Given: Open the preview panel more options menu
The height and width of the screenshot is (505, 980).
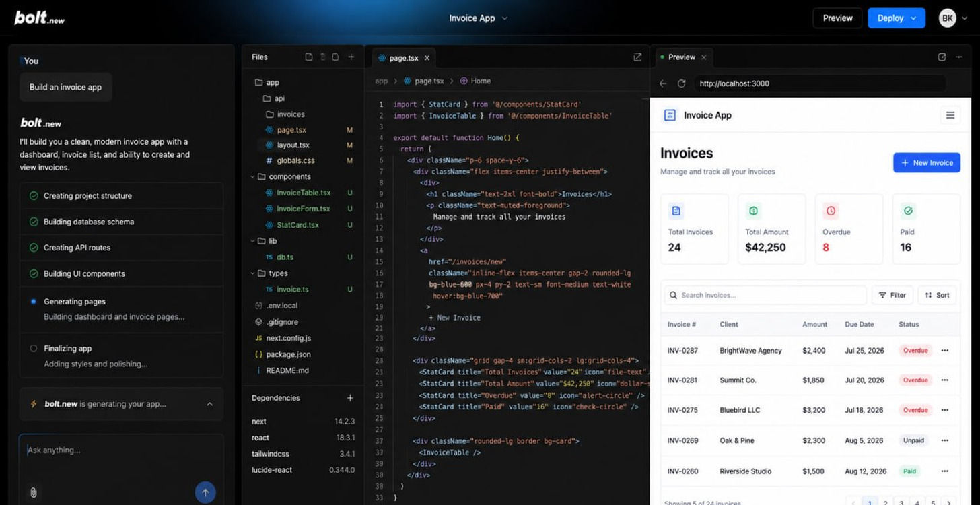Looking at the screenshot, I should click(x=959, y=57).
